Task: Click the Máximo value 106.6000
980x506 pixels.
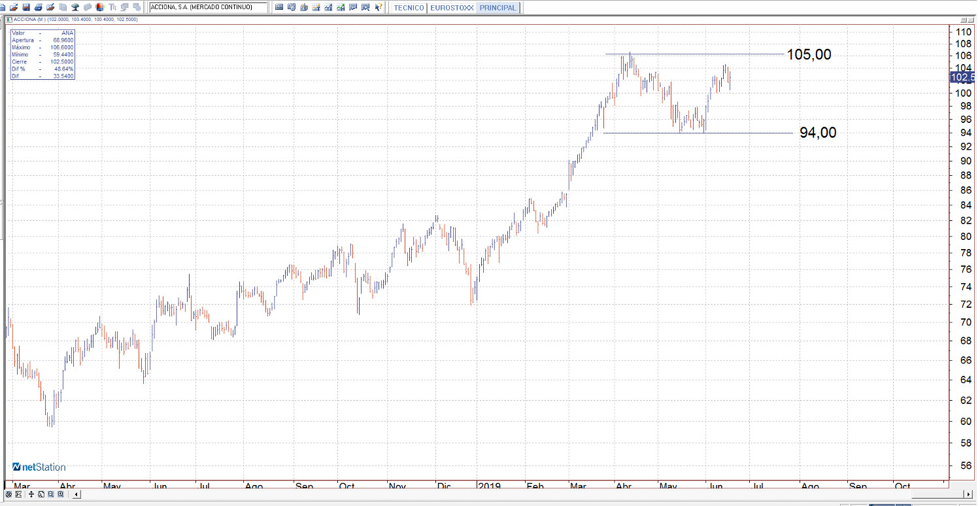Action: coord(62,47)
